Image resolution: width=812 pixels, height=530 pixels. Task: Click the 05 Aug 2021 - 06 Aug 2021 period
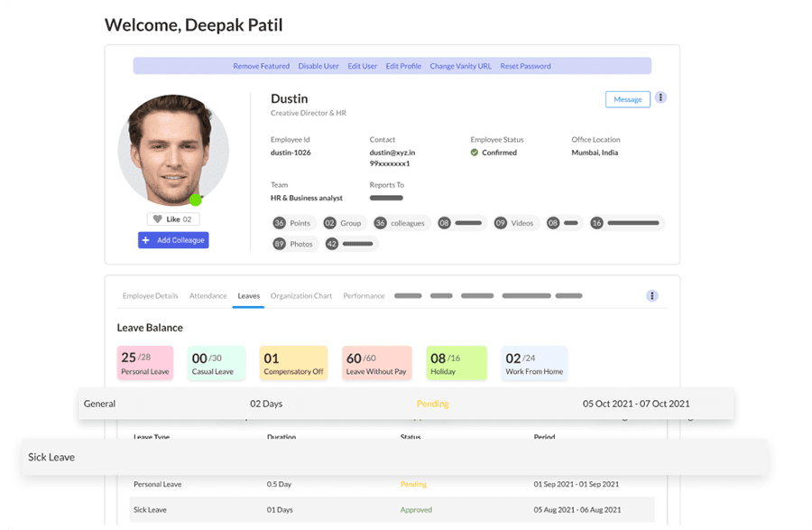(x=577, y=510)
